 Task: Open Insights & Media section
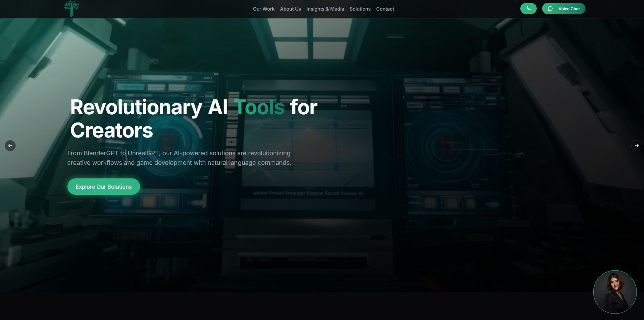point(325,9)
